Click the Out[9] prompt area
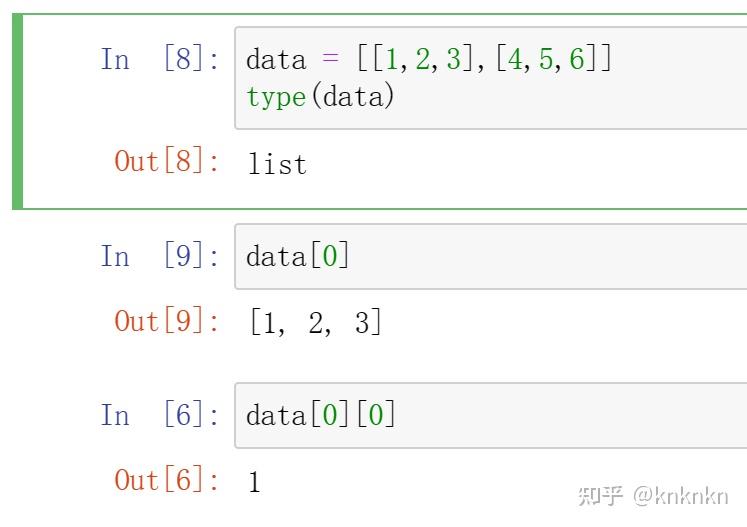Image resolution: width=747 pixels, height=527 pixels. click(x=167, y=321)
